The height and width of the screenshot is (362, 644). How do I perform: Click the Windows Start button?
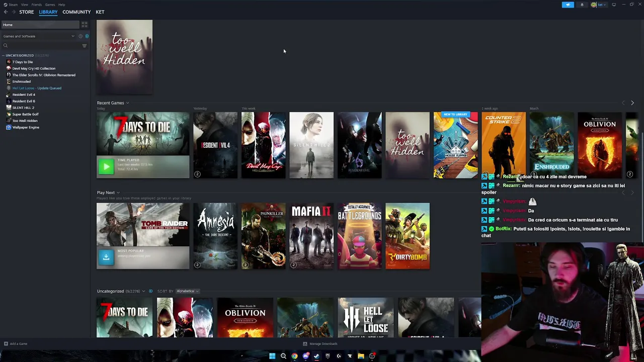tap(272, 356)
